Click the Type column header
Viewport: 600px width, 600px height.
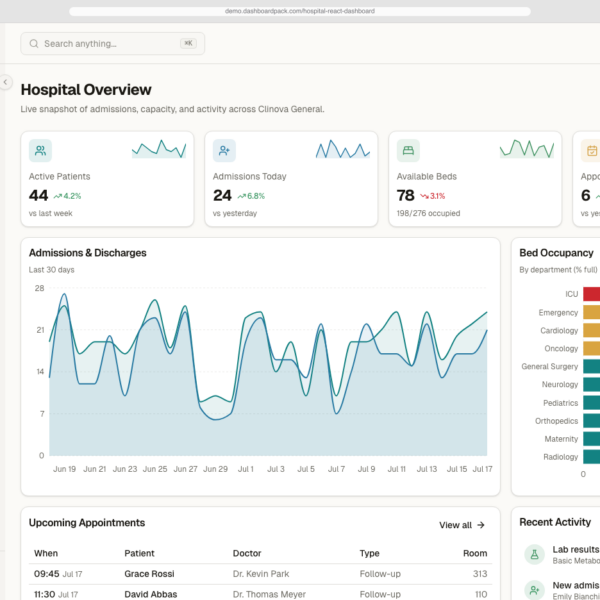[369, 553]
